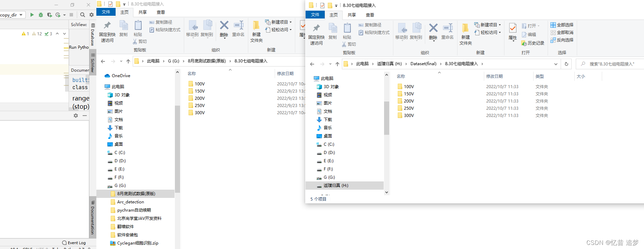
Task: Click Select none (全部取消) in right window
Action: (x=562, y=32)
